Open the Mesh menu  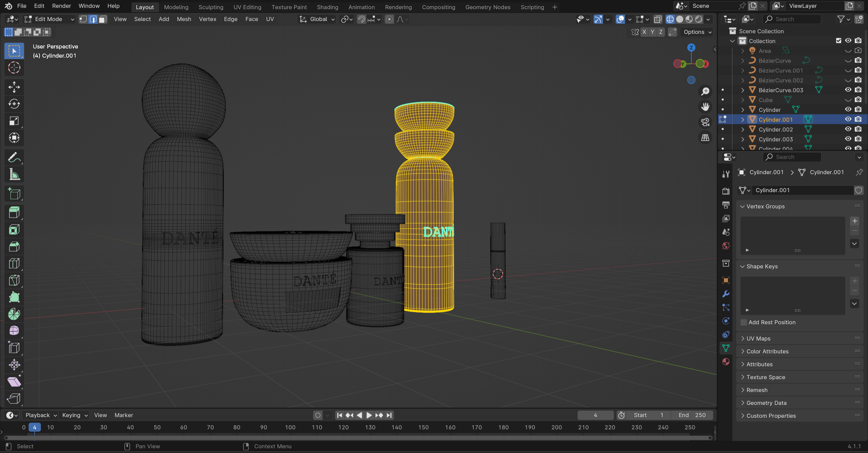[184, 19]
